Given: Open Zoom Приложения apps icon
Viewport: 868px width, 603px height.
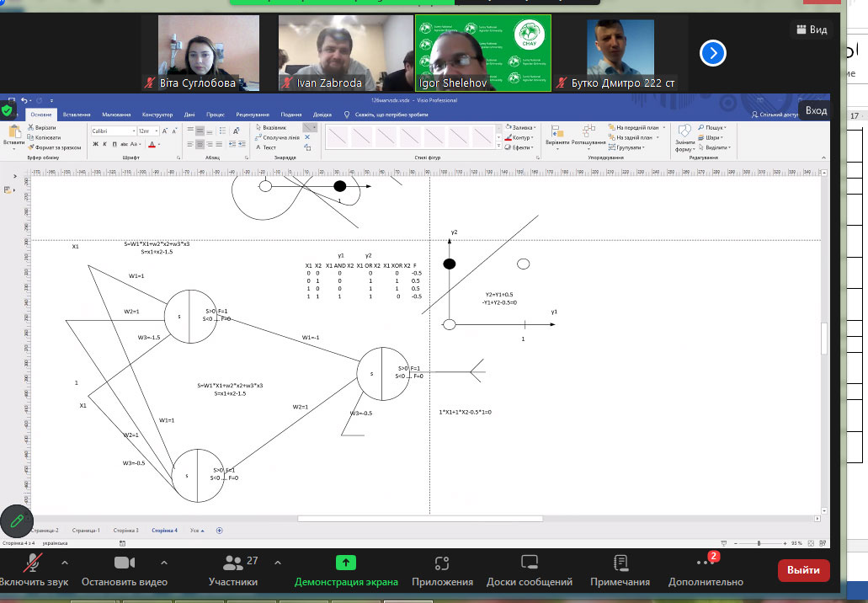Looking at the screenshot, I should pyautogui.click(x=442, y=569).
